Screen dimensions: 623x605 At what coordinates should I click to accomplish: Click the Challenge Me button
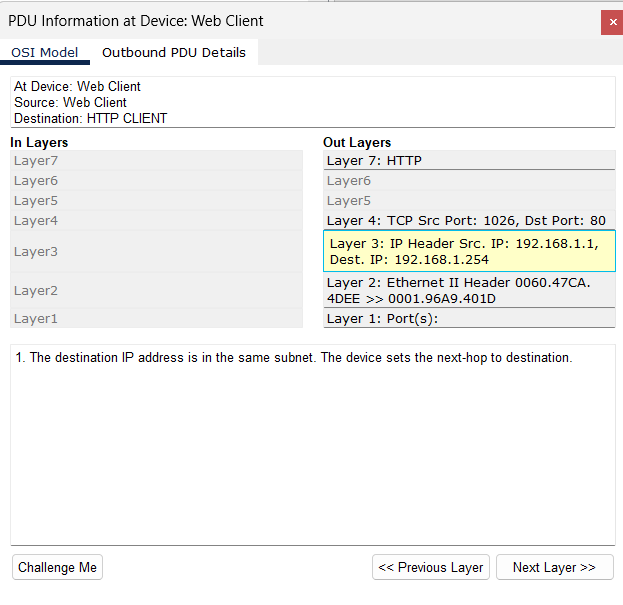point(57,567)
